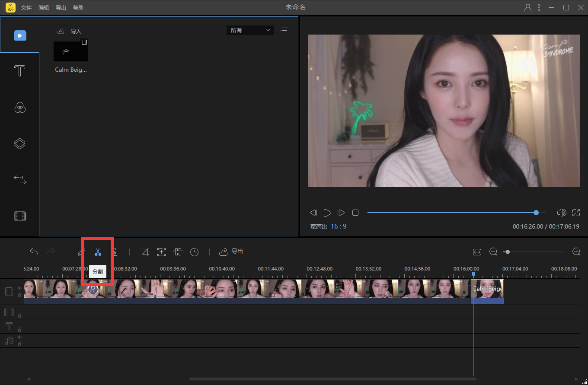Lock the overlay video track

19,316
